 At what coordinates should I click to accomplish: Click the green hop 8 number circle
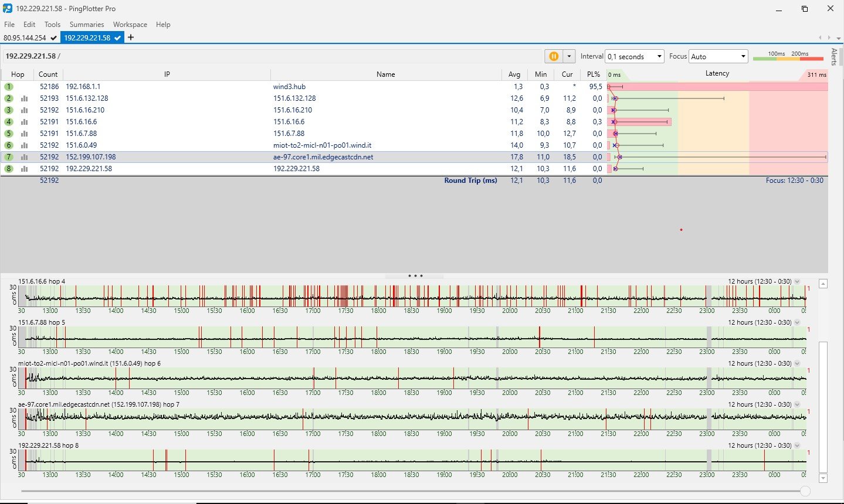(9, 169)
